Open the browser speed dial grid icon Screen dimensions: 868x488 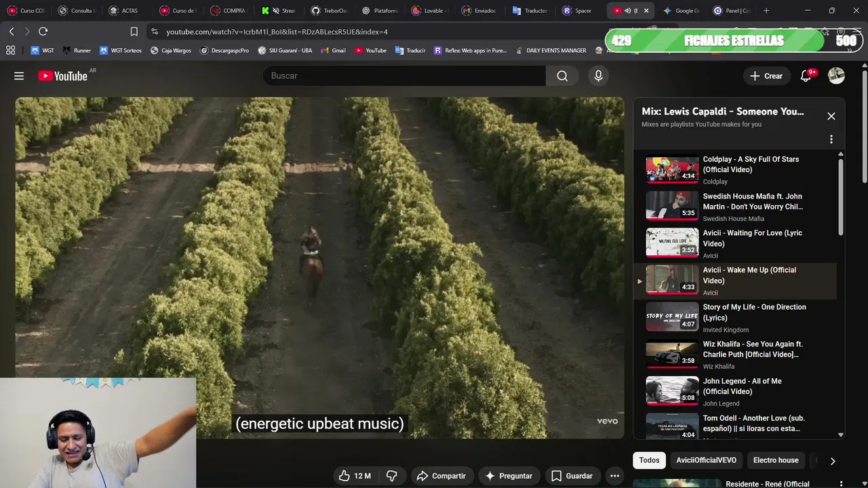point(10,50)
